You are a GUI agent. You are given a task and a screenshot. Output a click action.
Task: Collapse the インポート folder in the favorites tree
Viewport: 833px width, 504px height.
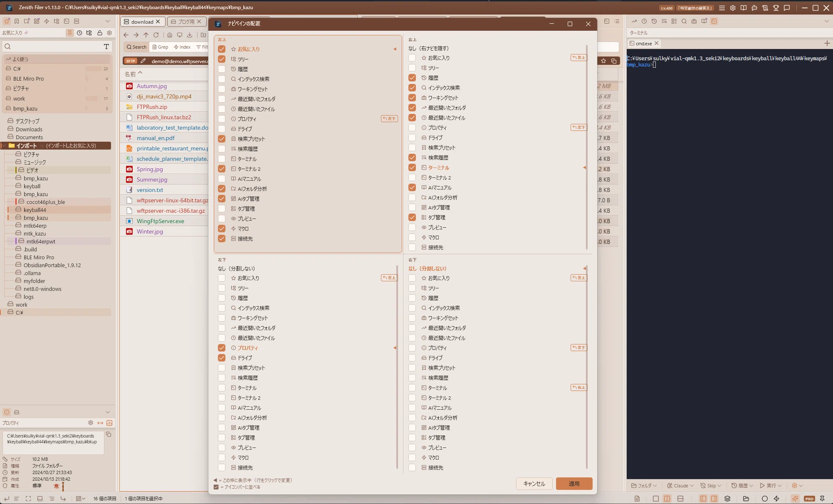(x=4, y=146)
